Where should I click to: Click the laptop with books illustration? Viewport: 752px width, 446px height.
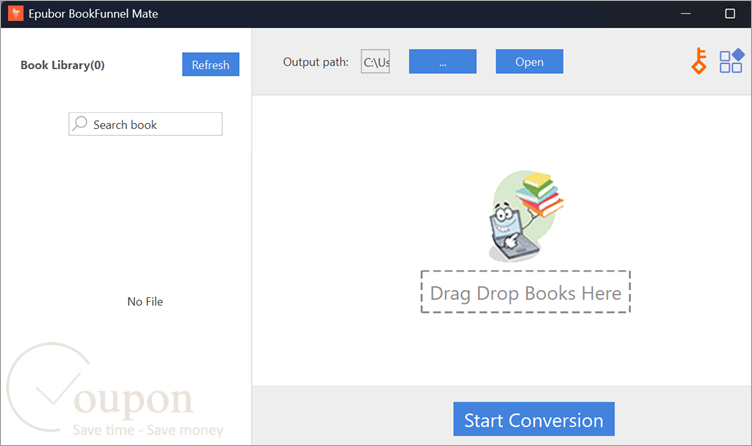[x=526, y=216]
